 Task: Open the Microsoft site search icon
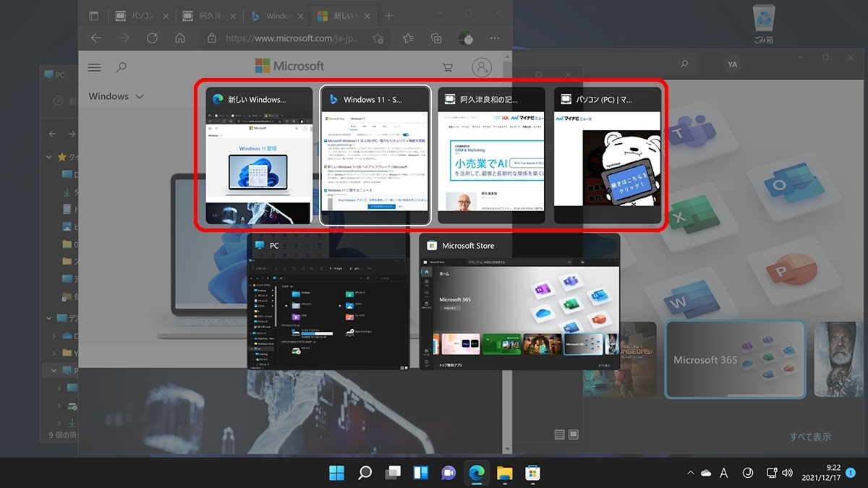coord(122,67)
